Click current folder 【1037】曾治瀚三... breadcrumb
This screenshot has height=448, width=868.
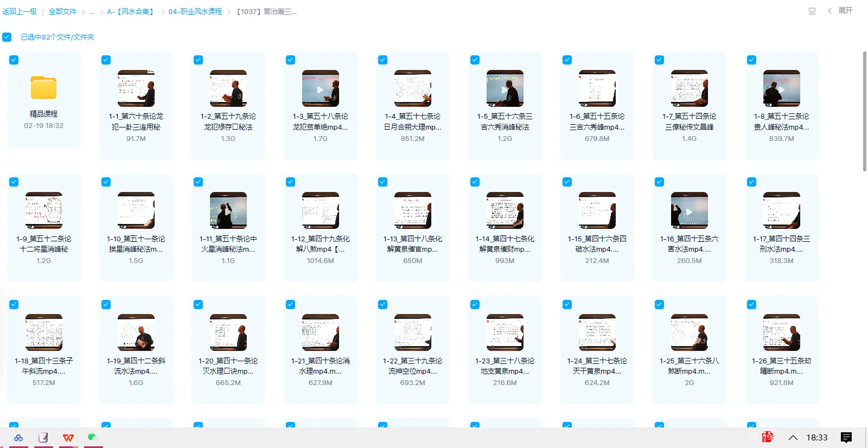click(266, 11)
